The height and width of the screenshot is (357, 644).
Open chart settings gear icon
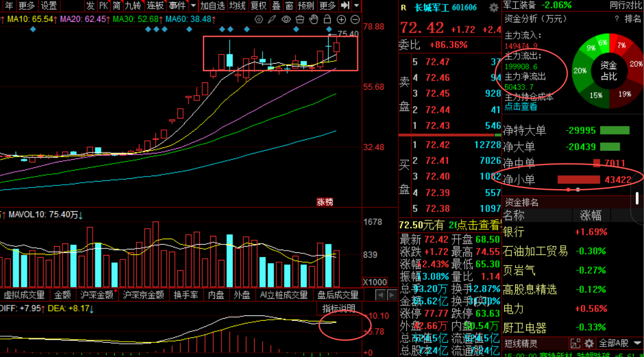259,19
